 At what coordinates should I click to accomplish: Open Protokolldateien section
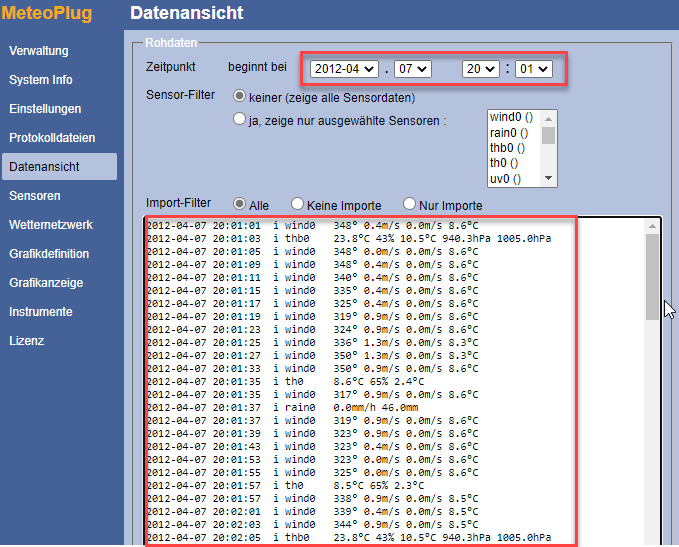pyautogui.click(x=52, y=138)
